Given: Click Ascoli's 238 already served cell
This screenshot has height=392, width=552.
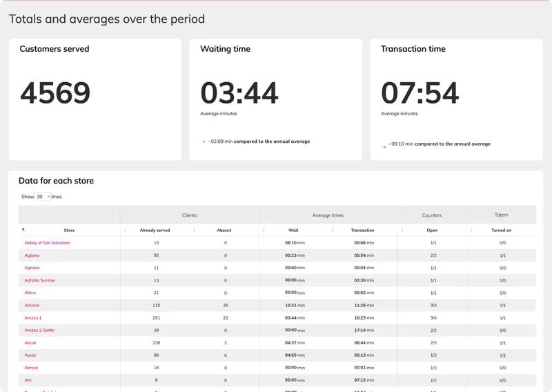Looking at the screenshot, I should [x=157, y=343].
